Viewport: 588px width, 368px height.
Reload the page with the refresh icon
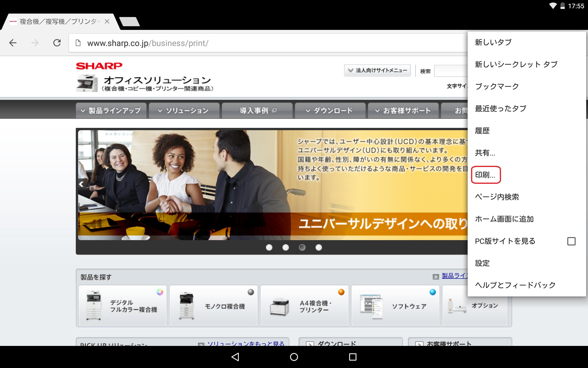[57, 43]
